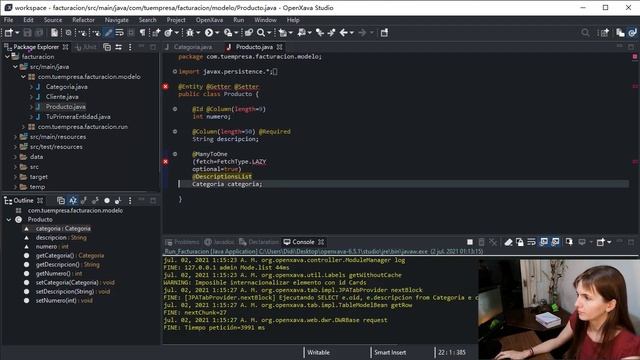Switch to the JUnit view tab
The image size is (640, 360).
point(86,47)
